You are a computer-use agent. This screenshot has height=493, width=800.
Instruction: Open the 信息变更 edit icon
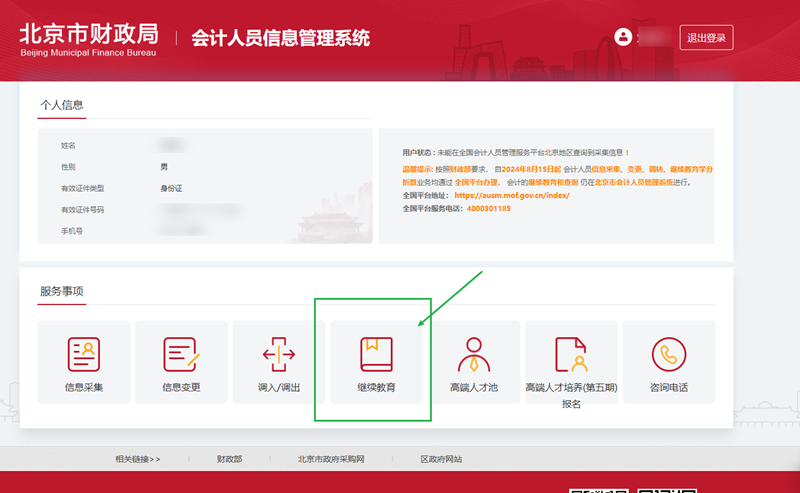pyautogui.click(x=181, y=354)
